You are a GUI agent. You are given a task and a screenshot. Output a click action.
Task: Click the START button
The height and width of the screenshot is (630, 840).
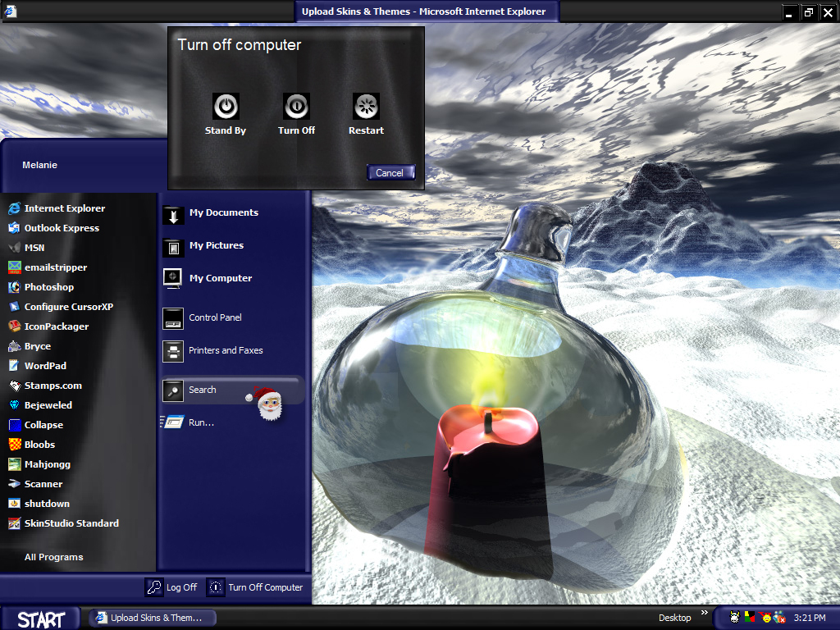point(41,619)
